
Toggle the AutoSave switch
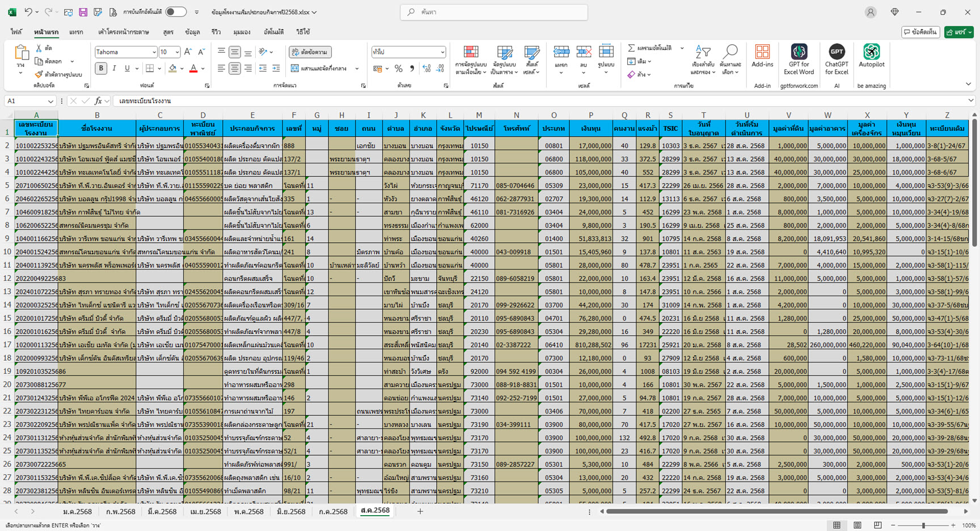pyautogui.click(x=176, y=12)
